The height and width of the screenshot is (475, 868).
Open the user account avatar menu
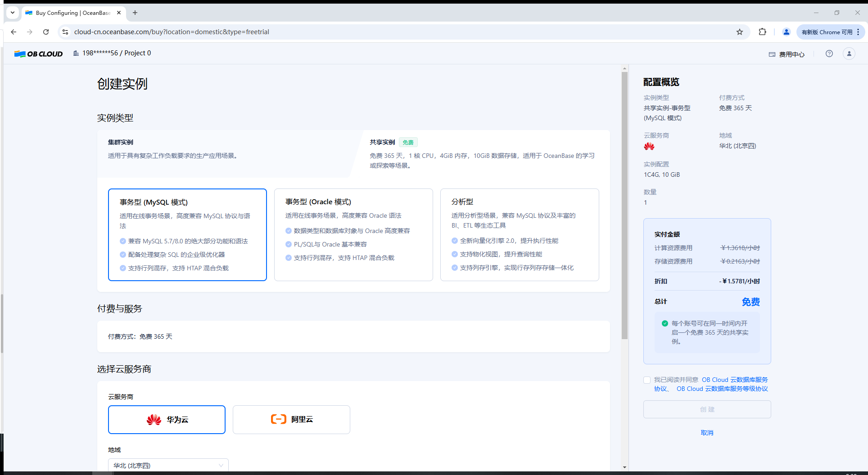click(849, 54)
